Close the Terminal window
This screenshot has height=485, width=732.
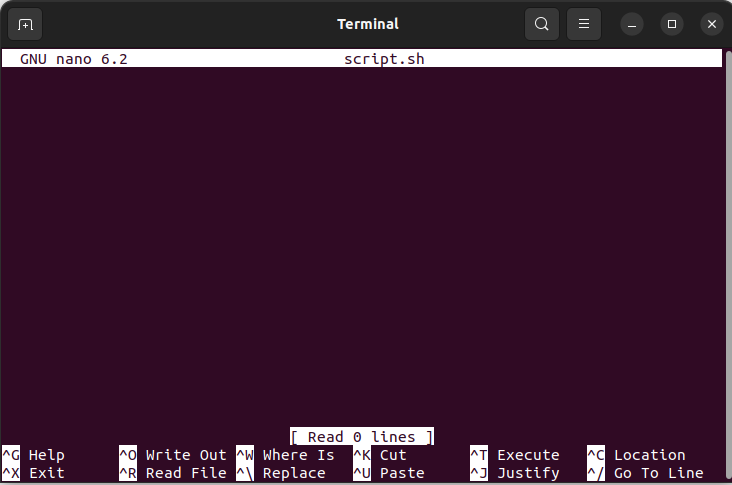(x=711, y=24)
